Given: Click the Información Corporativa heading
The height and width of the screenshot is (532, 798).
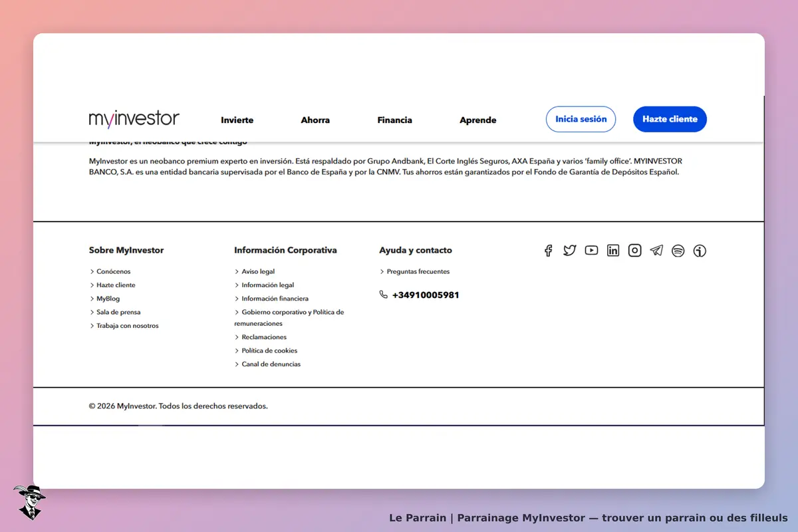Looking at the screenshot, I should tap(285, 250).
